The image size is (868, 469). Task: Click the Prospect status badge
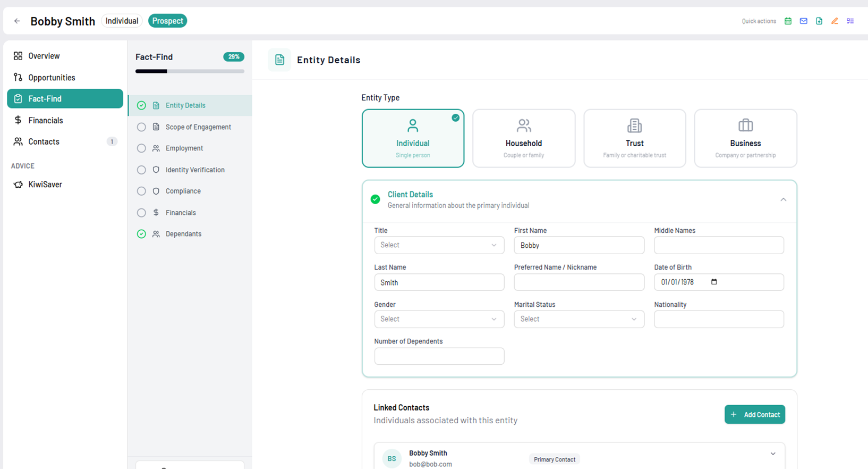167,21
